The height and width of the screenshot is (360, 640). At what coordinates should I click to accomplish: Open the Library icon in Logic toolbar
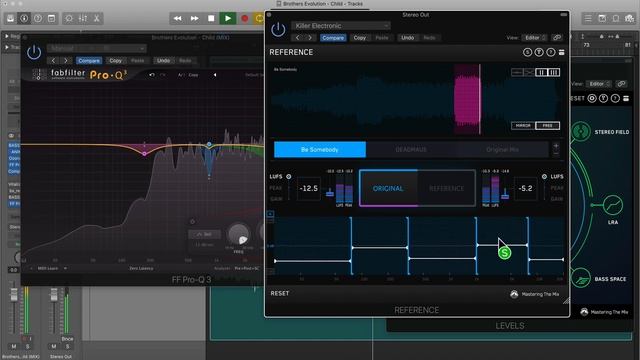coord(11,18)
